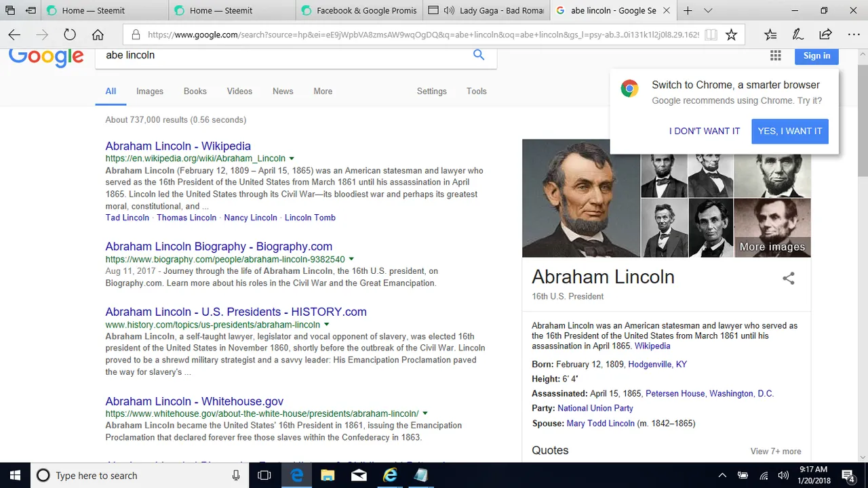Switch to the Facebook & Google browser tab

(359, 11)
